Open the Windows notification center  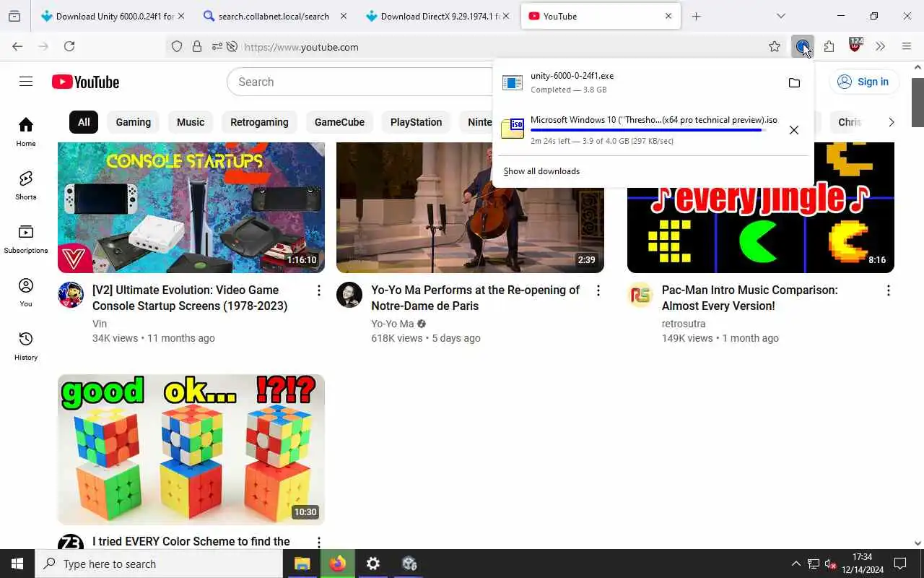900,564
